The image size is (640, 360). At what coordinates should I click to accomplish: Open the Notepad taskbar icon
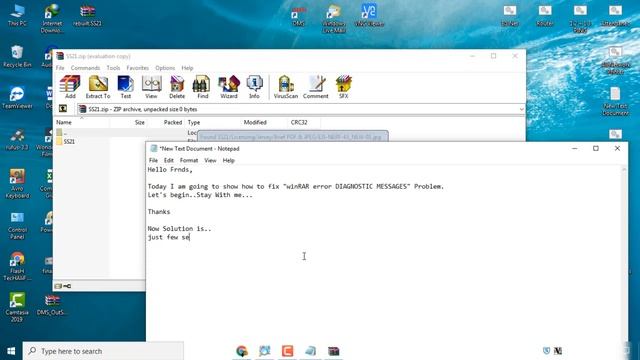[x=310, y=351]
